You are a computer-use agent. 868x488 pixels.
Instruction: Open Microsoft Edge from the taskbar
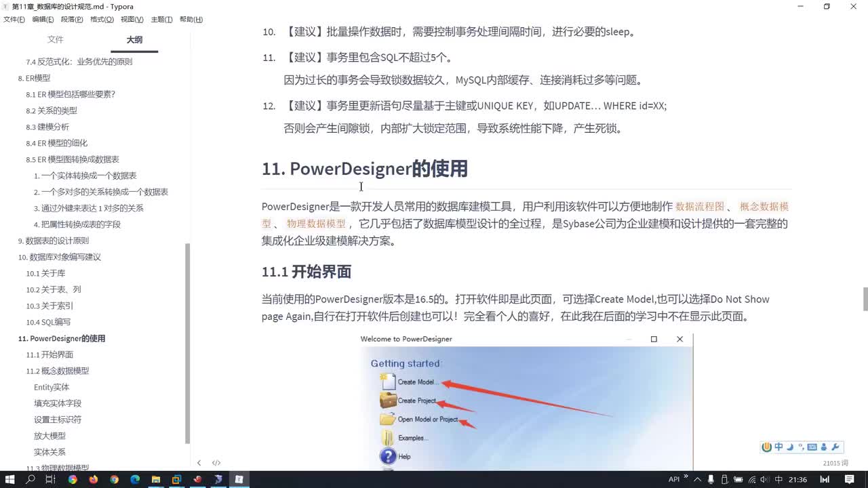tap(135, 479)
